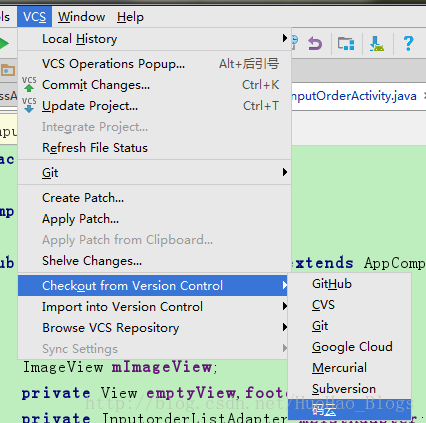Expand the Git submenu arrow
This screenshot has height=423, width=426.
(x=285, y=172)
